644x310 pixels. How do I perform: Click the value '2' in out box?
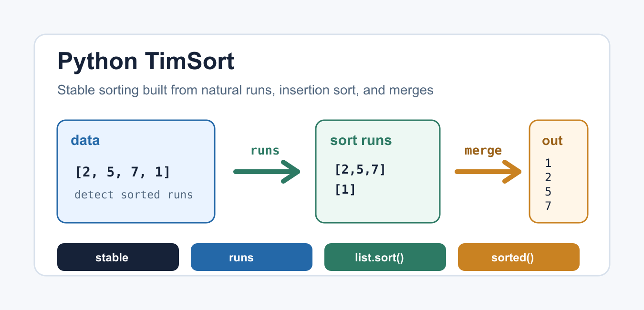coord(548,177)
